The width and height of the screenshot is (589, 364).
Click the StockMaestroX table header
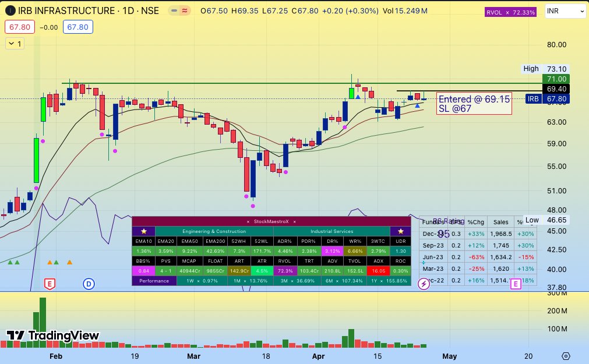pyautogui.click(x=271, y=221)
